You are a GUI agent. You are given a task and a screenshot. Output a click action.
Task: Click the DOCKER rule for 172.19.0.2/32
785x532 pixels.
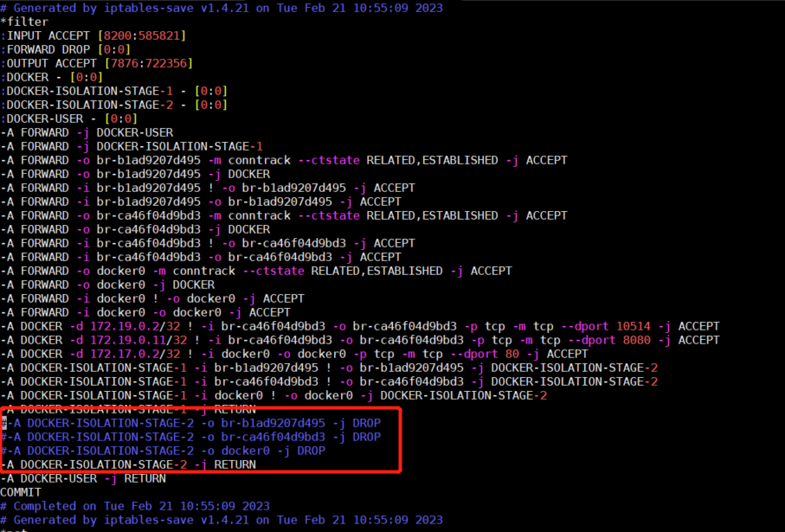point(360,326)
